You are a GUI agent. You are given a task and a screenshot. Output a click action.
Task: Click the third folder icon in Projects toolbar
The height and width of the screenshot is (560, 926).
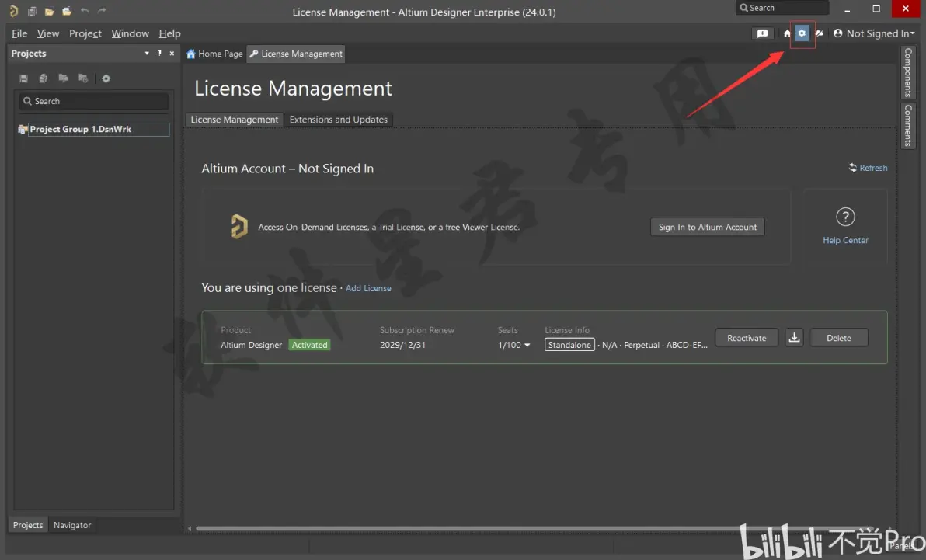coord(63,78)
